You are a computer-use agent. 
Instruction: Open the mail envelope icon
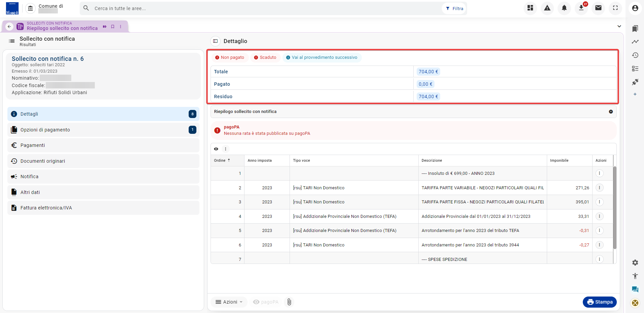[598, 8]
